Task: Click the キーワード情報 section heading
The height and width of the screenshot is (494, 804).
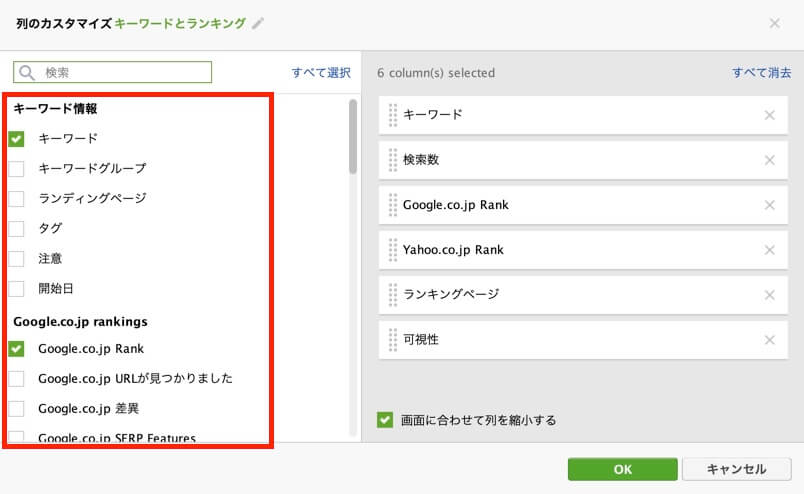Action: [x=55, y=109]
